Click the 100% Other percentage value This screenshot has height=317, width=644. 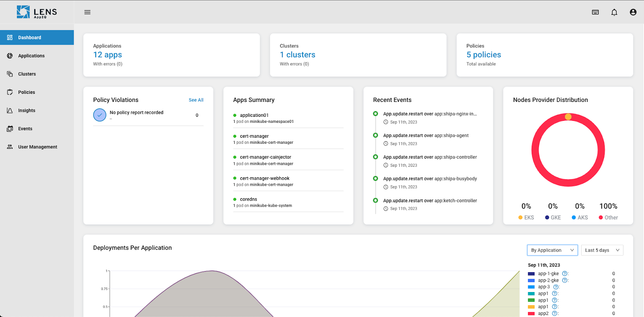pos(608,206)
